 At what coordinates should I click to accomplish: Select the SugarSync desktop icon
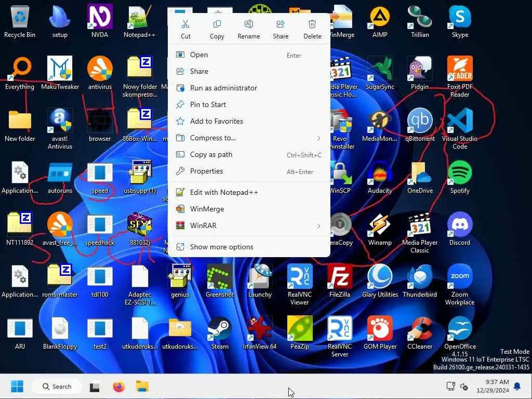[x=380, y=73]
